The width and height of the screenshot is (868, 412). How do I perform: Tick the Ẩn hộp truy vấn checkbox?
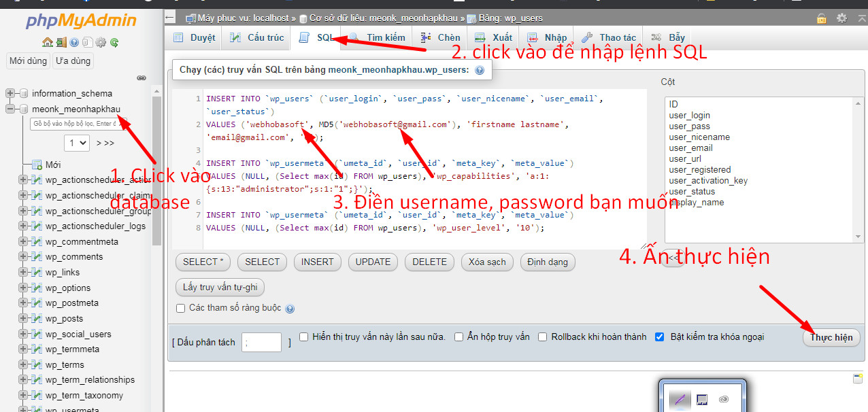(459, 337)
